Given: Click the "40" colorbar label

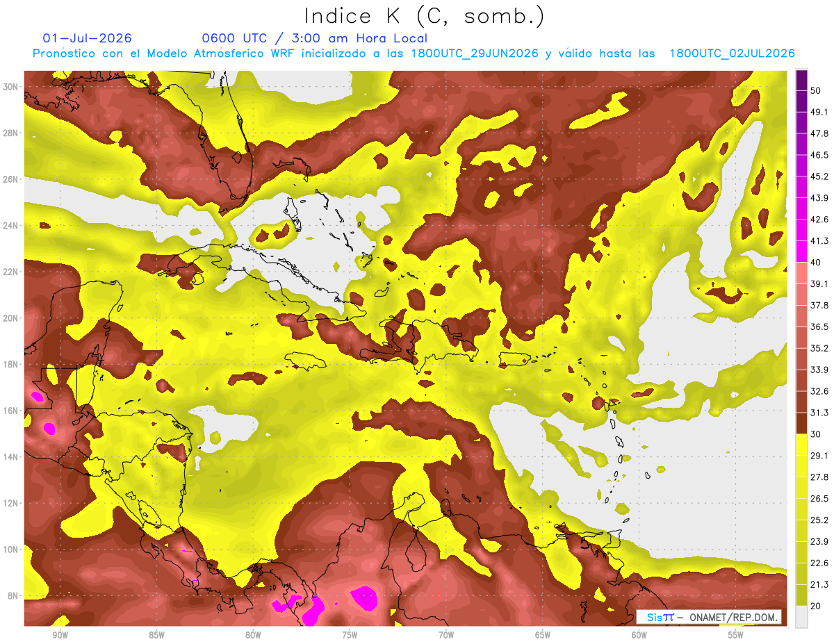Looking at the screenshot, I should point(816,262).
